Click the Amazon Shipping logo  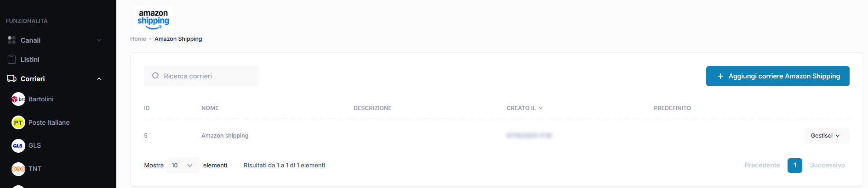tap(153, 19)
